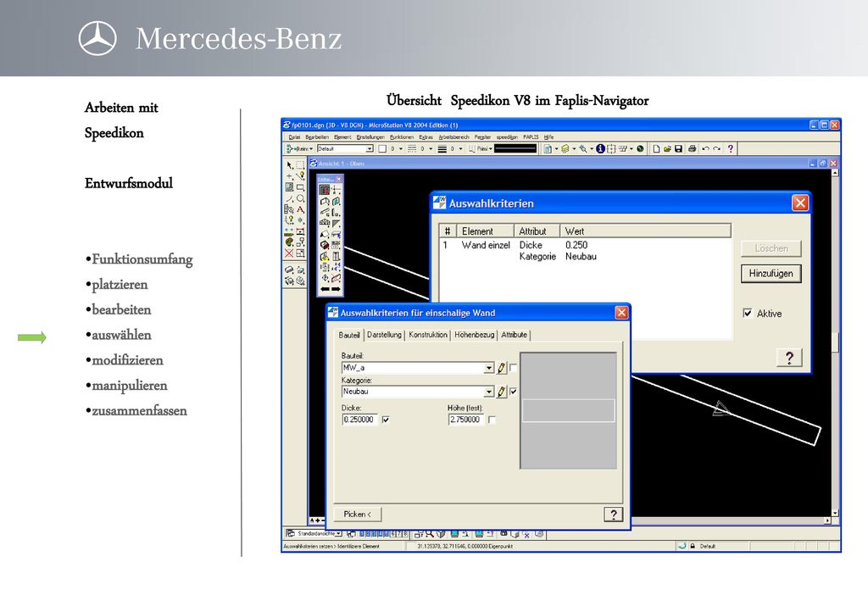
Task: Click the Save diskette icon
Action: [x=678, y=149]
